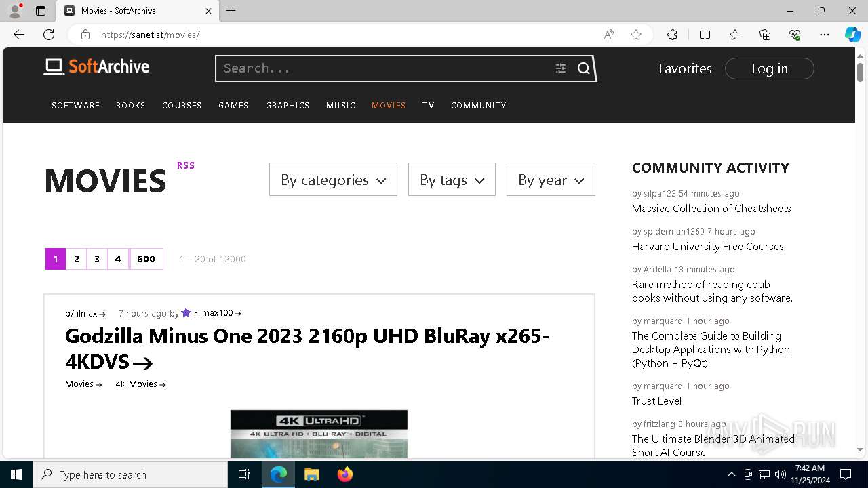Open volume control in tray

coord(780,474)
